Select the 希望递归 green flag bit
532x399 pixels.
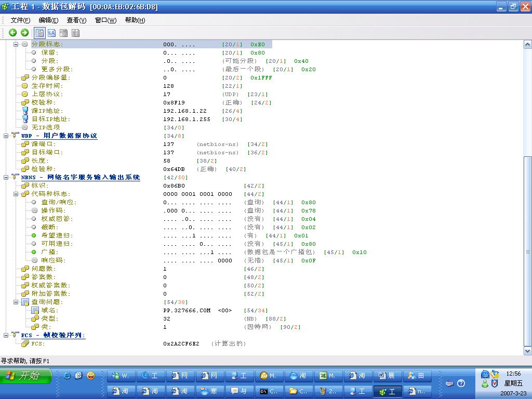34,235
